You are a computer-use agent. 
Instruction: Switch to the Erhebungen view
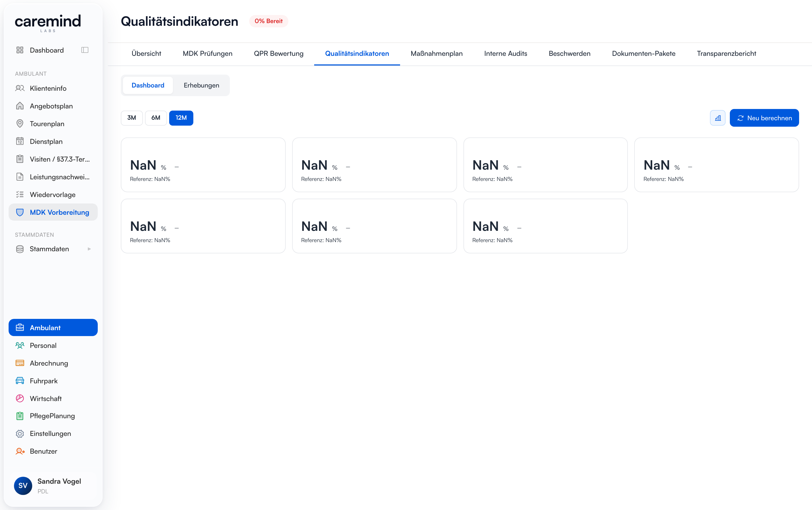point(201,85)
